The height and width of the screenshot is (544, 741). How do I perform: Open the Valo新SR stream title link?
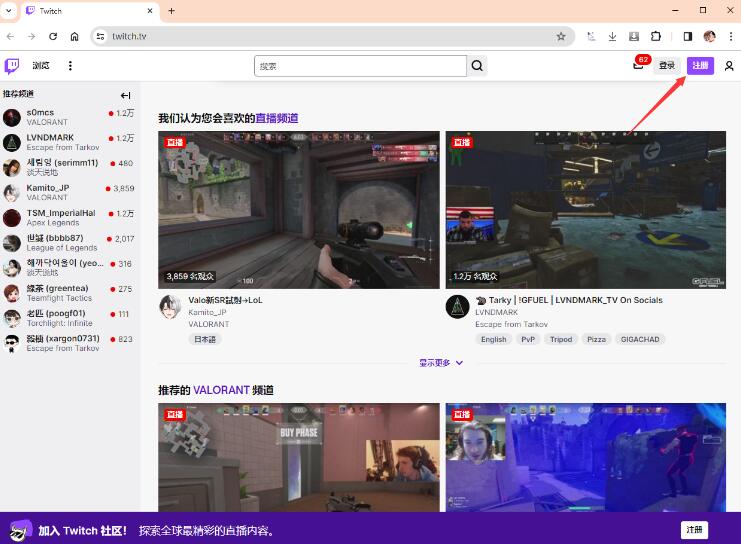(225, 300)
